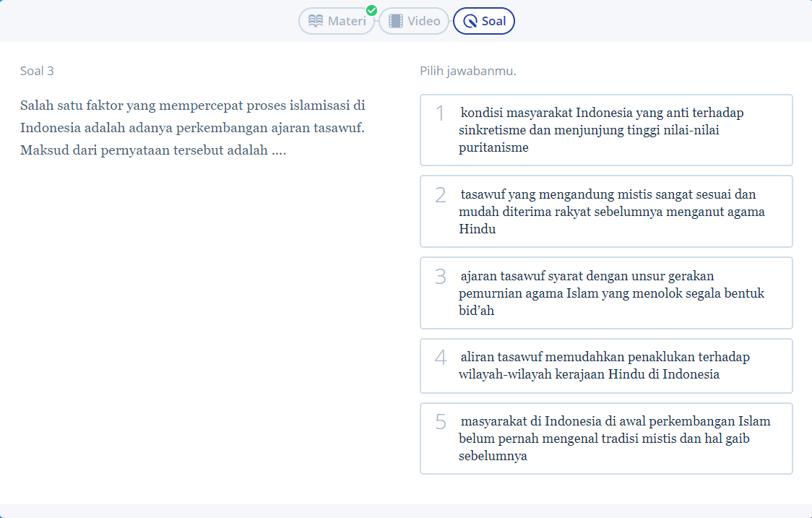Select answer number 3 marker
Image resolution: width=812 pixels, height=518 pixels.
click(x=440, y=277)
